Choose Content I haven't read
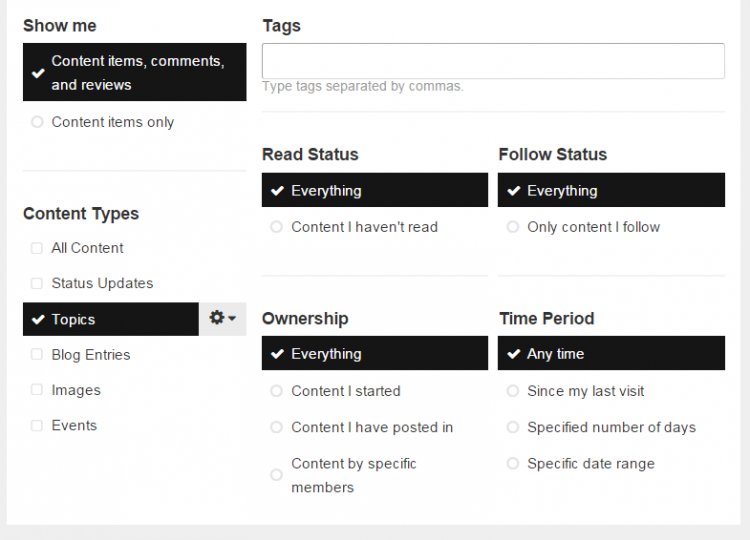Image resolution: width=750 pixels, height=540 pixels. click(364, 227)
